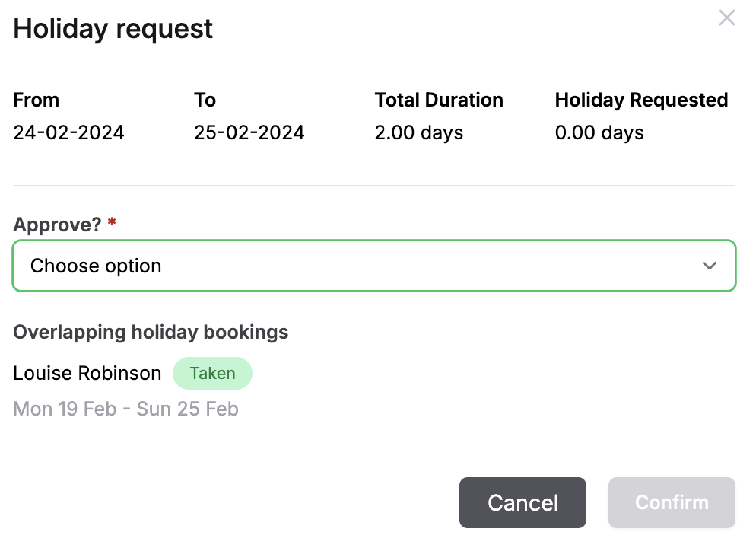Click the green Taken status badge
The height and width of the screenshot is (548, 756).
[212, 373]
